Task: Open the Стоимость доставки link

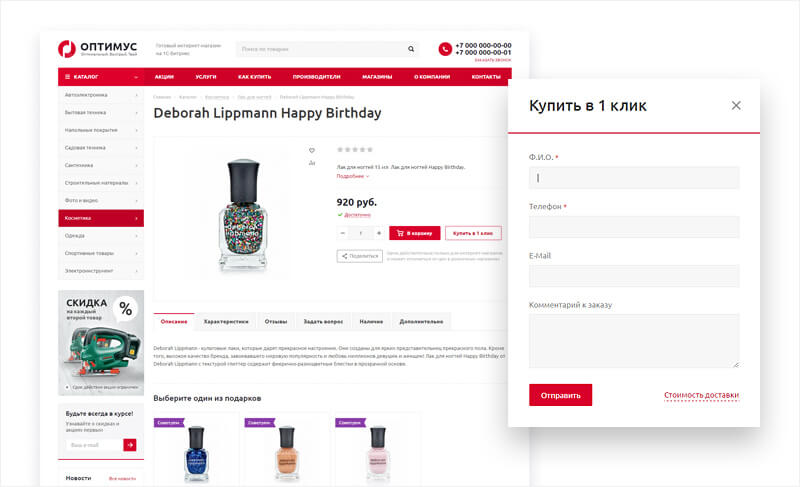Action: coord(701,395)
